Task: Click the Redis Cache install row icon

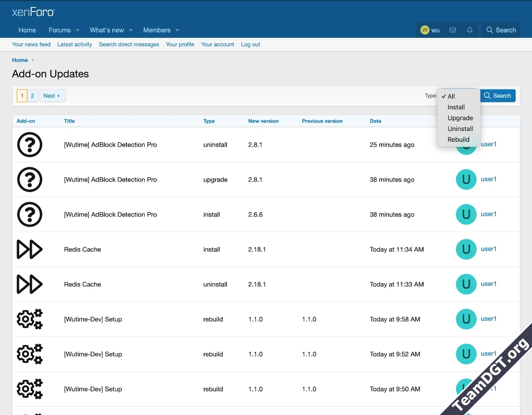Action: (x=30, y=249)
